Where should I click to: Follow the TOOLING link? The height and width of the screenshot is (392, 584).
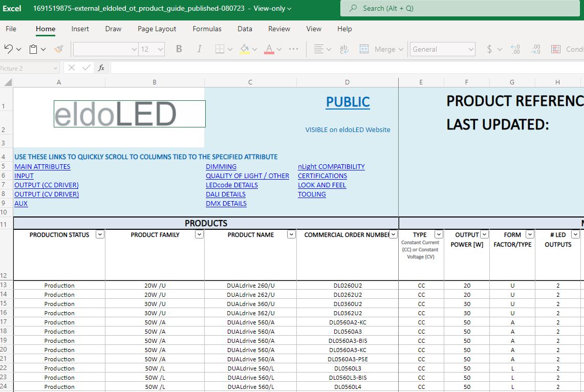[x=312, y=194]
